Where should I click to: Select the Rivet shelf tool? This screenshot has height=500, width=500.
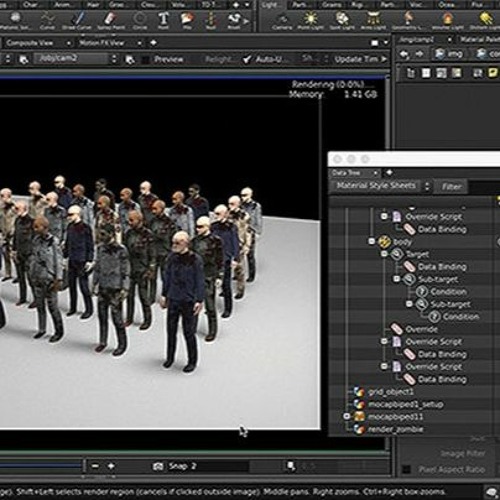click(234, 21)
